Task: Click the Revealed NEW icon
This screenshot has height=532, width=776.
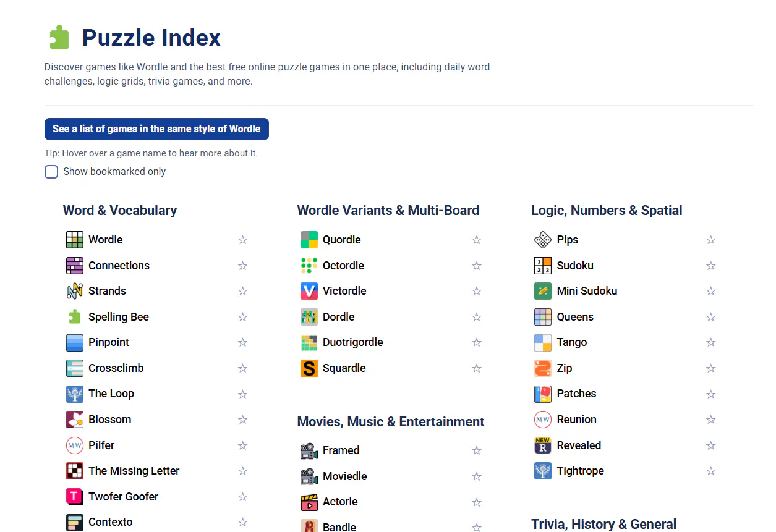Action: [x=543, y=445]
